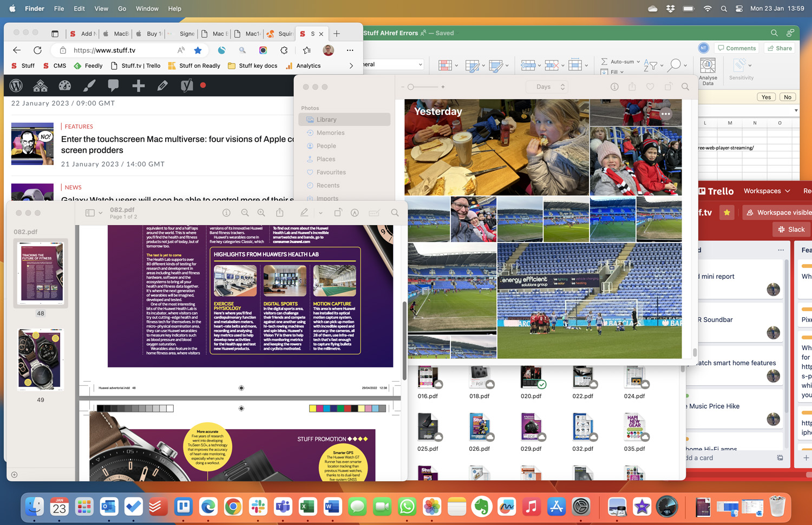Show more bookmarks via chevron
This screenshot has height=525, width=812.
click(351, 66)
